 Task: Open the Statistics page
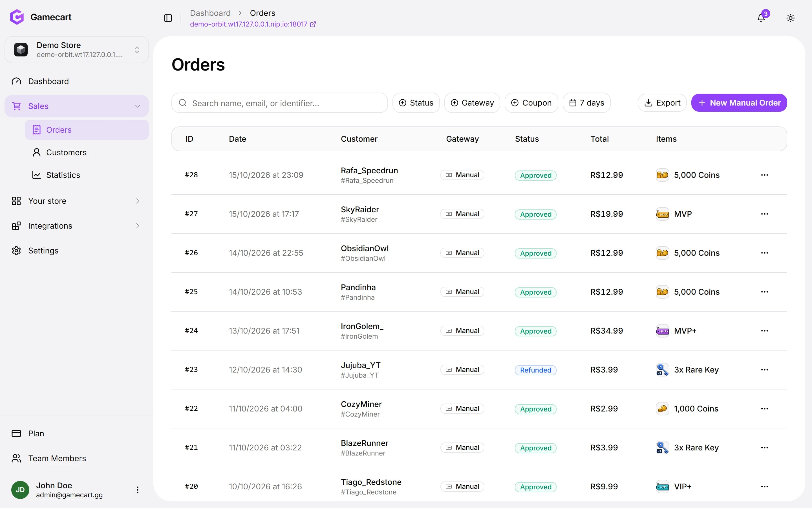point(87,175)
